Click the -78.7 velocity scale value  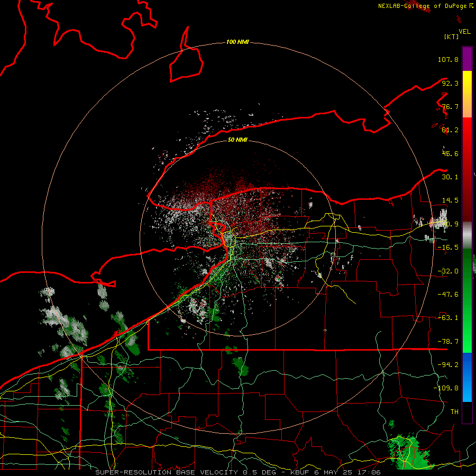(x=448, y=342)
